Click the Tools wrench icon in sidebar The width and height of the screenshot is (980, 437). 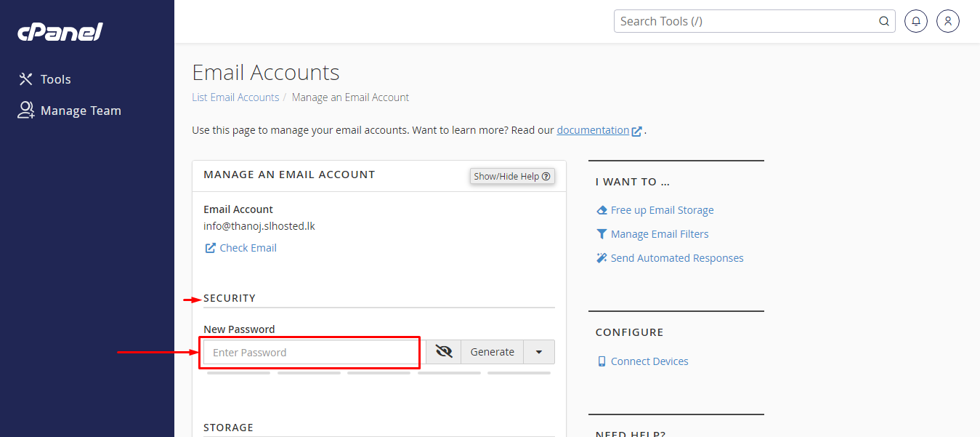click(x=26, y=79)
